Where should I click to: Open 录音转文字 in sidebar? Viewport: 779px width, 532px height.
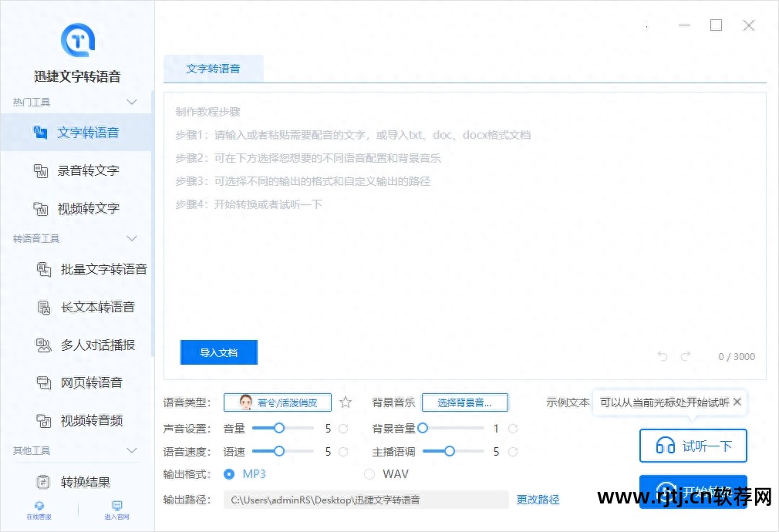pos(76,170)
